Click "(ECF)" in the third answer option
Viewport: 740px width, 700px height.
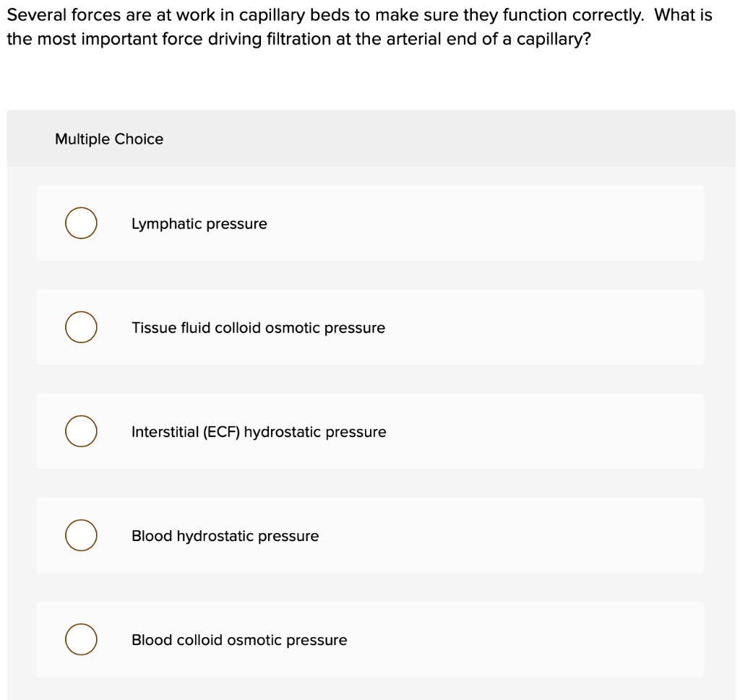pyautogui.click(x=221, y=432)
